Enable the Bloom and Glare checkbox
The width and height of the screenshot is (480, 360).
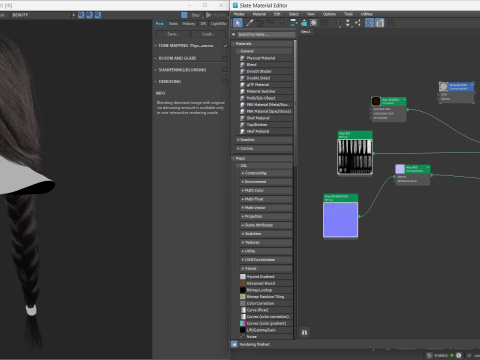[225, 58]
